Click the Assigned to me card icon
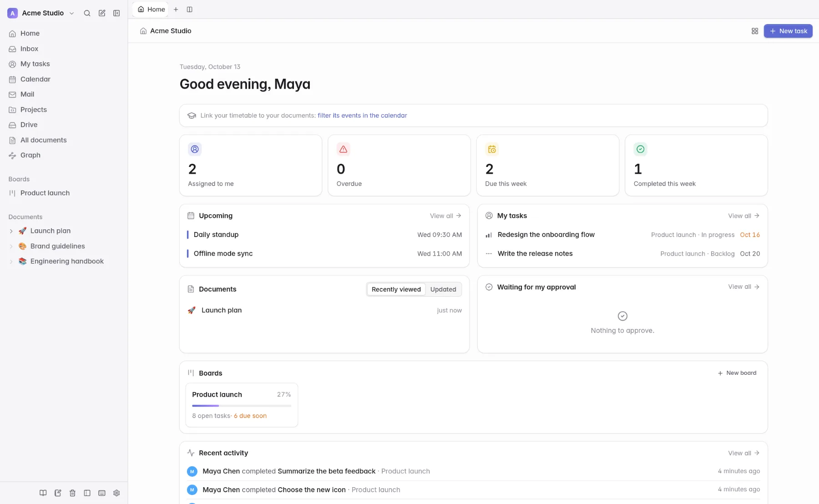Viewport: 819px width, 504px height. click(195, 149)
